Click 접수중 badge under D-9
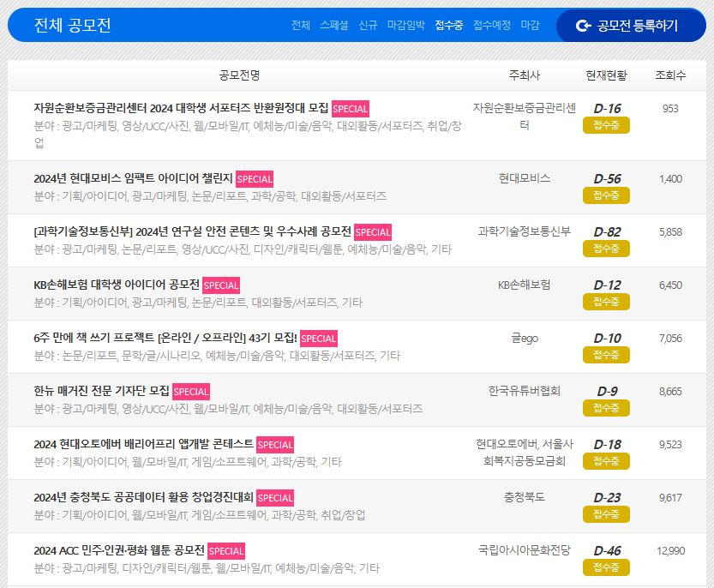The image size is (714, 588). [x=606, y=408]
